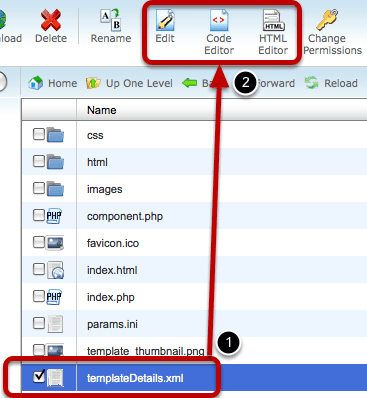Screen dimensions: 367x398
Task: Select the index.html checkbox
Action: (39, 269)
